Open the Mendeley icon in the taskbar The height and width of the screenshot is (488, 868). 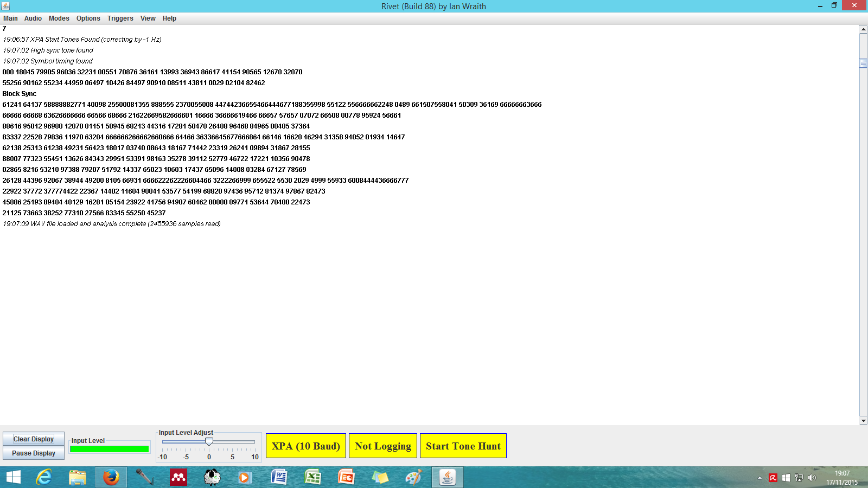178,477
